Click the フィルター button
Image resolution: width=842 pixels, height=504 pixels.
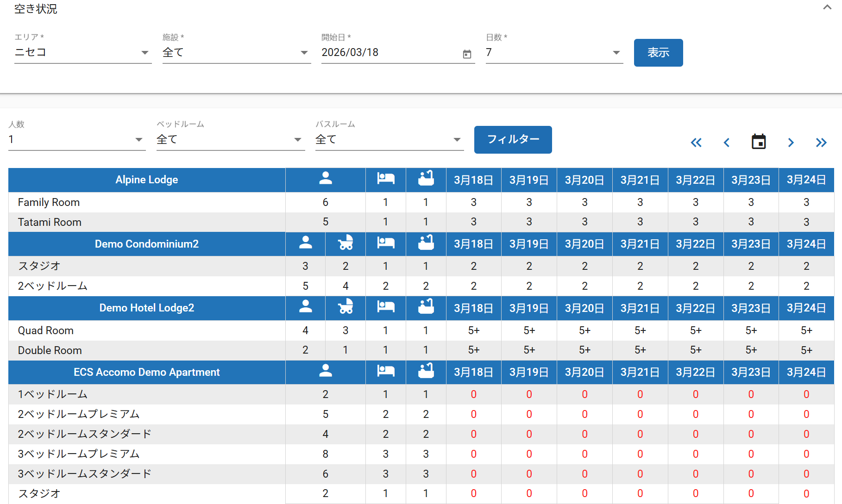513,139
